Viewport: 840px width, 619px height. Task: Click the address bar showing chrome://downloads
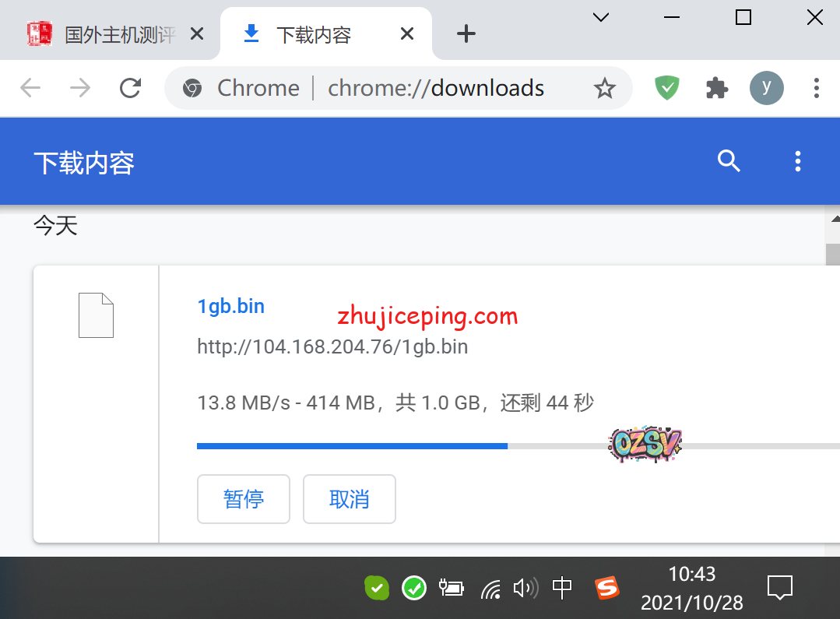tap(436, 89)
